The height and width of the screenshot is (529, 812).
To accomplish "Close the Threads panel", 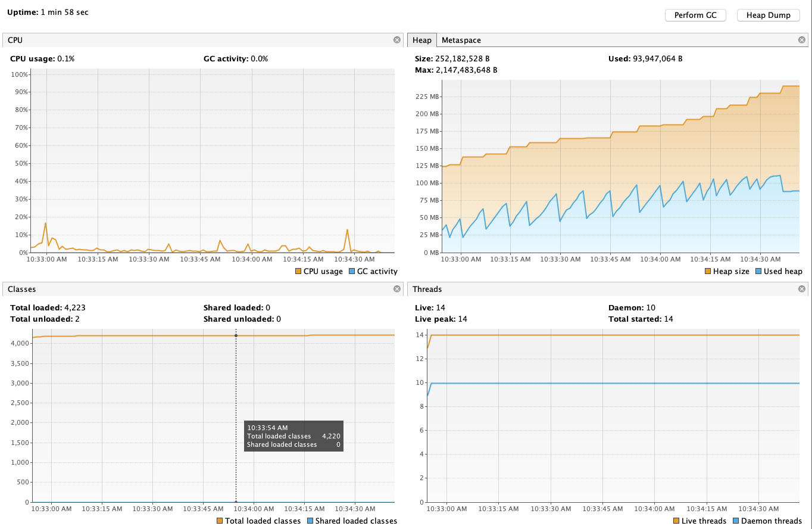I will (x=801, y=289).
